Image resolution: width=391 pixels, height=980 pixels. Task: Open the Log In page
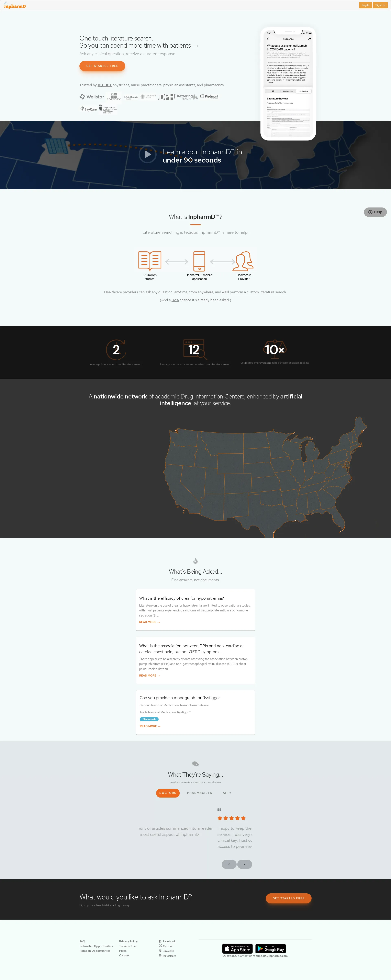365,5
